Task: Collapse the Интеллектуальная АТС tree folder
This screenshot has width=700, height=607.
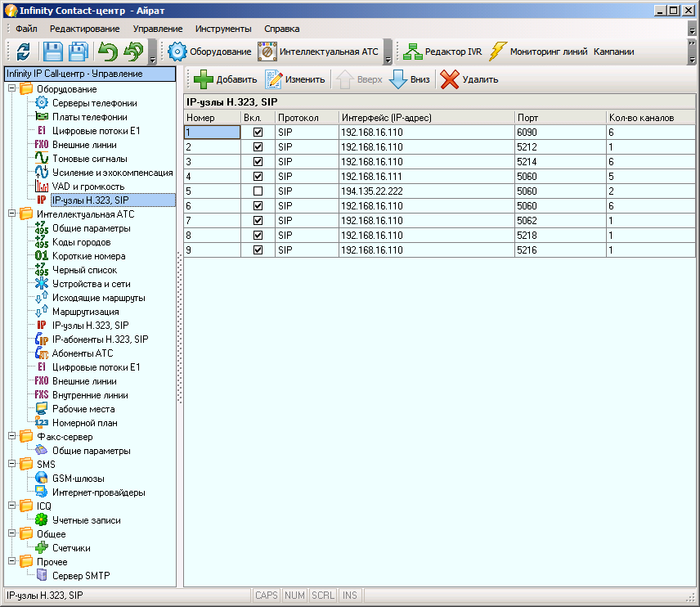Action: (x=12, y=214)
